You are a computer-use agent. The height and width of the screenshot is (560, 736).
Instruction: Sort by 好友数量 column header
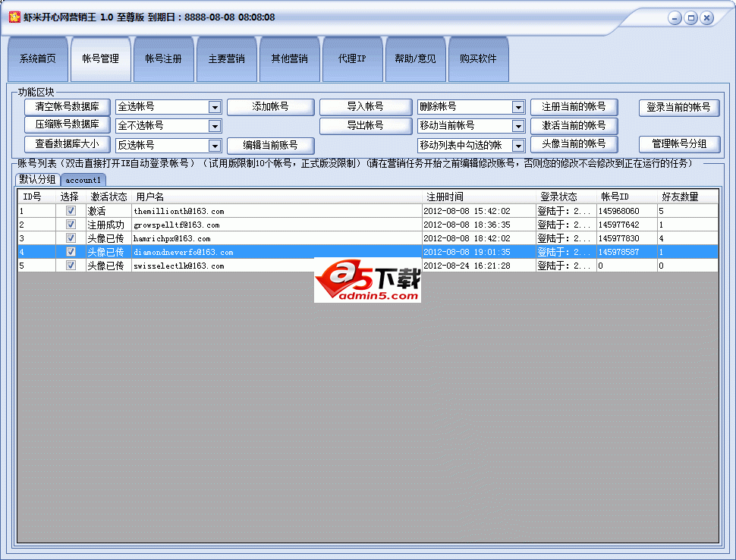[x=687, y=197]
